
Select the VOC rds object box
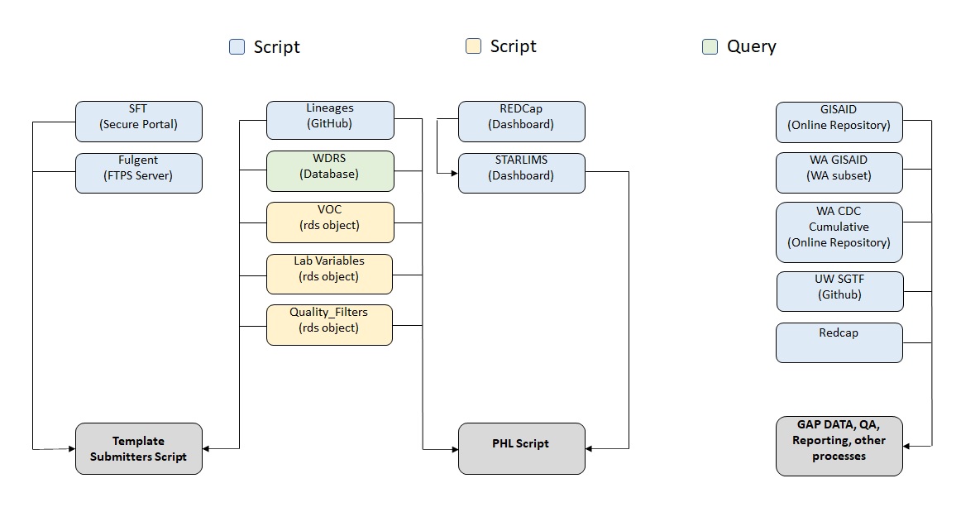pos(329,222)
